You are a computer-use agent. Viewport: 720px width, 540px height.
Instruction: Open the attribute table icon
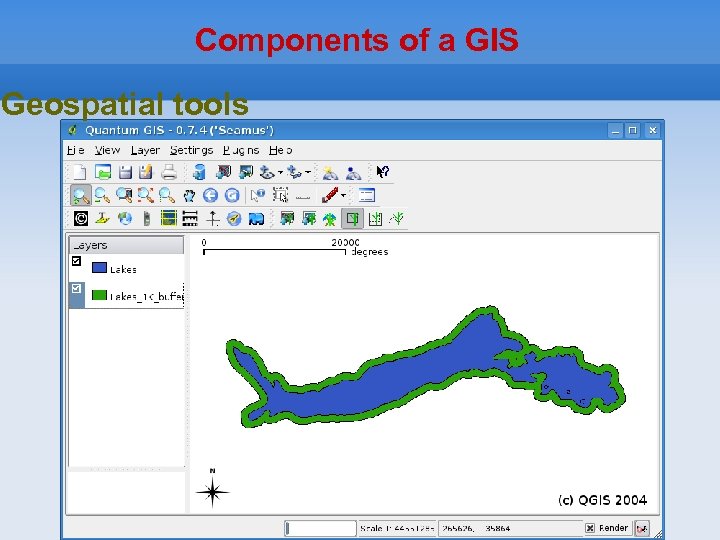coord(366,196)
